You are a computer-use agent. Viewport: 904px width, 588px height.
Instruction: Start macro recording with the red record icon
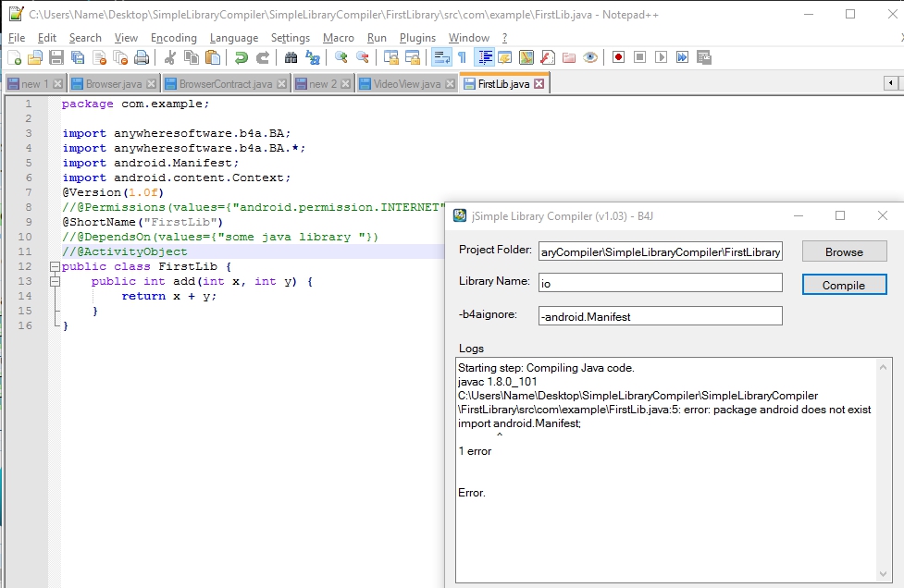(x=618, y=57)
